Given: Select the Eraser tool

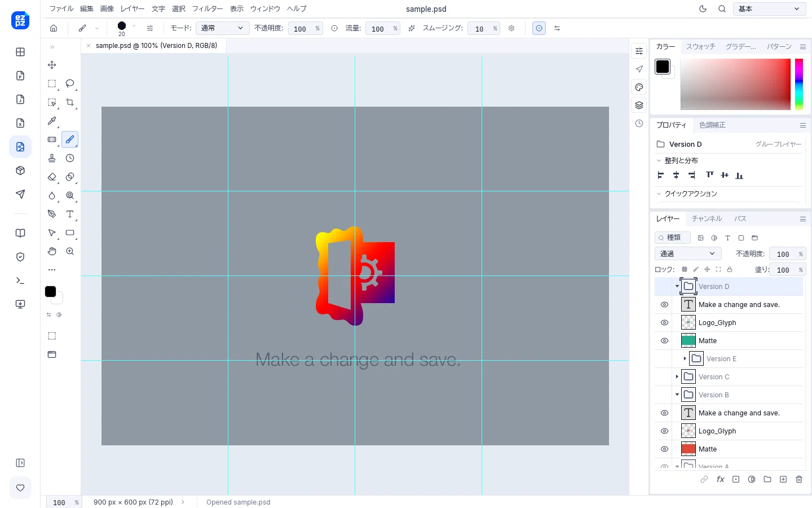Looking at the screenshot, I should pos(52,177).
